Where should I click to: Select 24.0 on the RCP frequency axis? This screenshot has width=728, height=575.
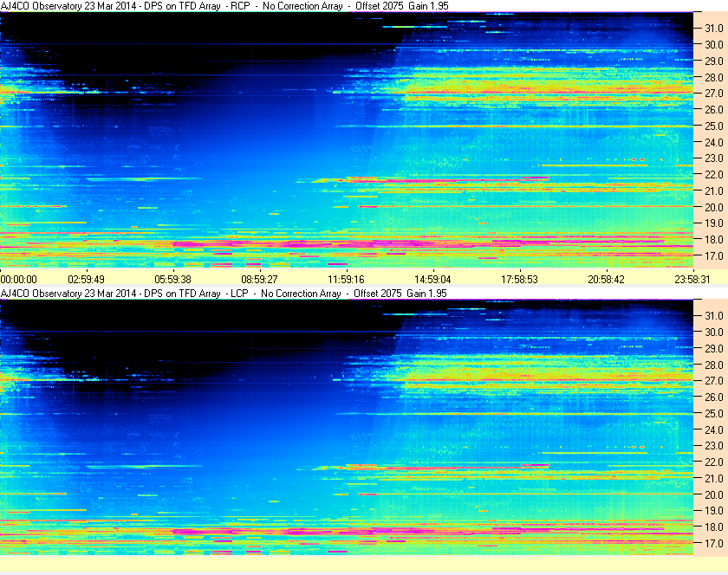714,142
